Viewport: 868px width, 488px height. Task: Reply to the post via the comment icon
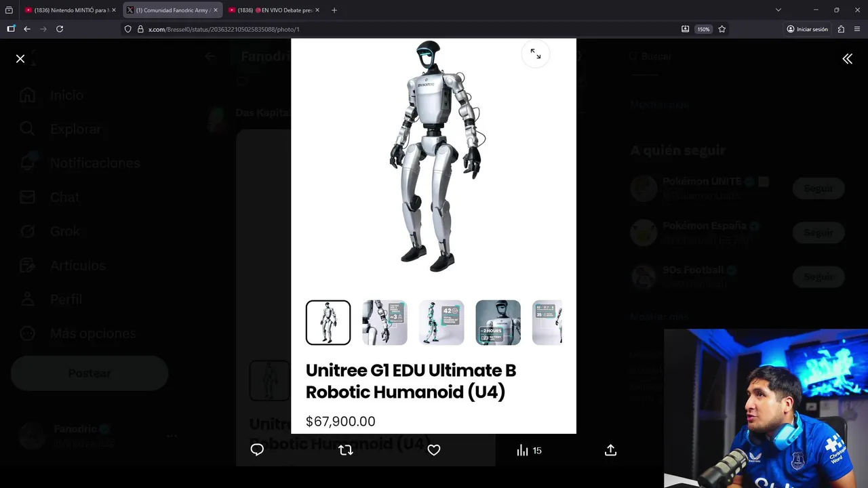[x=257, y=450]
